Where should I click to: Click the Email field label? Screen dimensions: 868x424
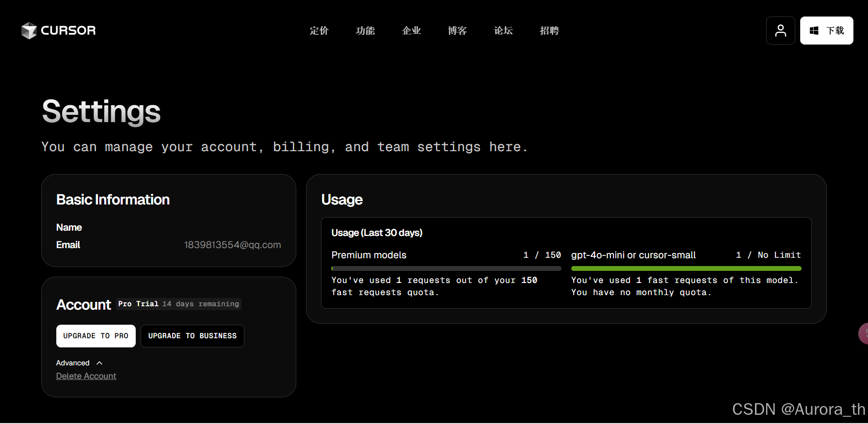click(x=68, y=245)
